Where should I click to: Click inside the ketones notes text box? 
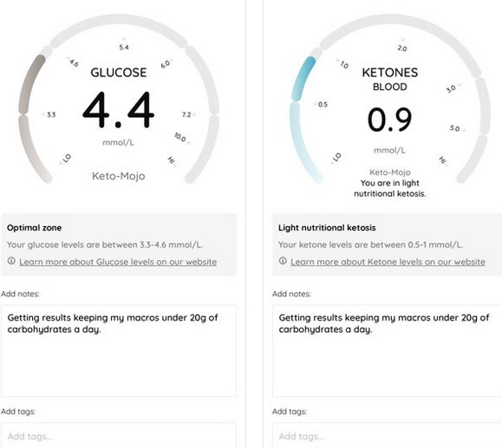[387, 351]
